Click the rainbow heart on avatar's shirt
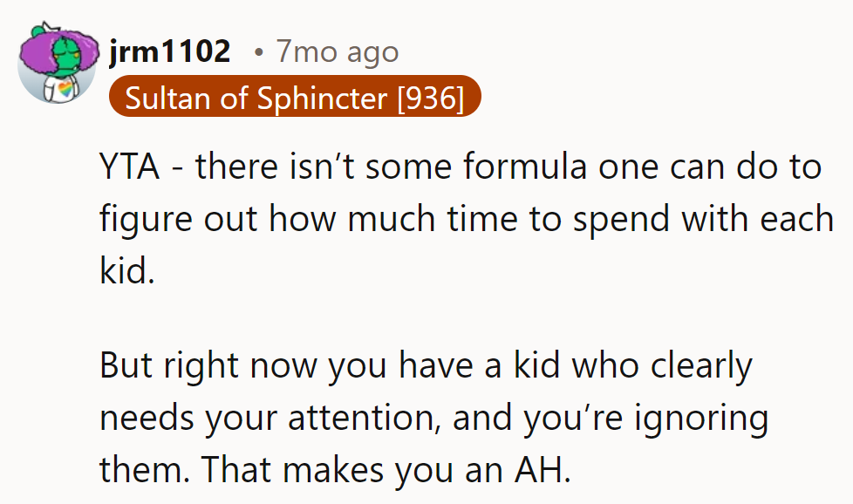Screen dimensions: 853x504 [66, 88]
